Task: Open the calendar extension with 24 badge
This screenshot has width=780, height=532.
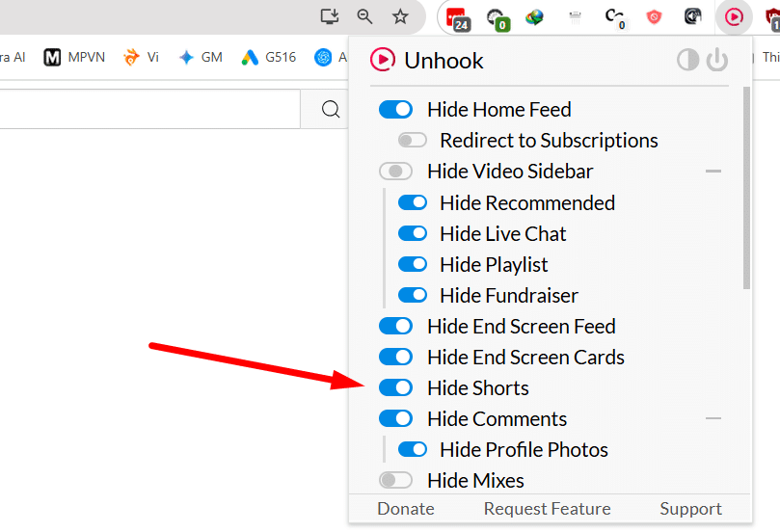Action: (x=458, y=19)
